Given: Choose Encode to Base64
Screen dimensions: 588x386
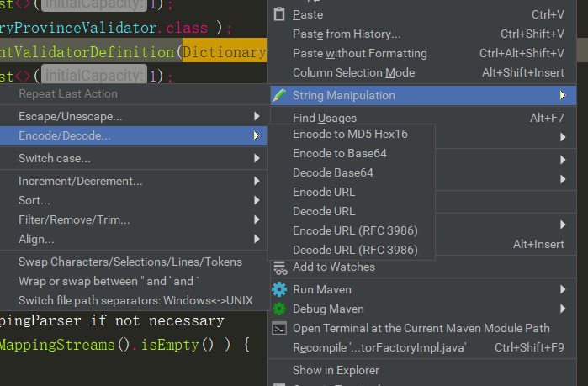Looking at the screenshot, I should click(351, 153).
